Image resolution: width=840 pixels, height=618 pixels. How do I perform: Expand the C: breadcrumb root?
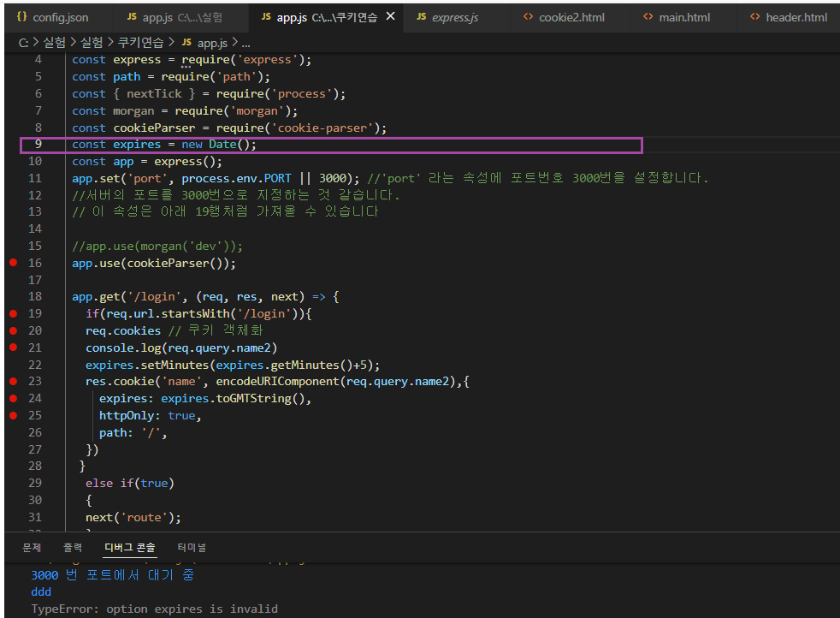pos(23,43)
